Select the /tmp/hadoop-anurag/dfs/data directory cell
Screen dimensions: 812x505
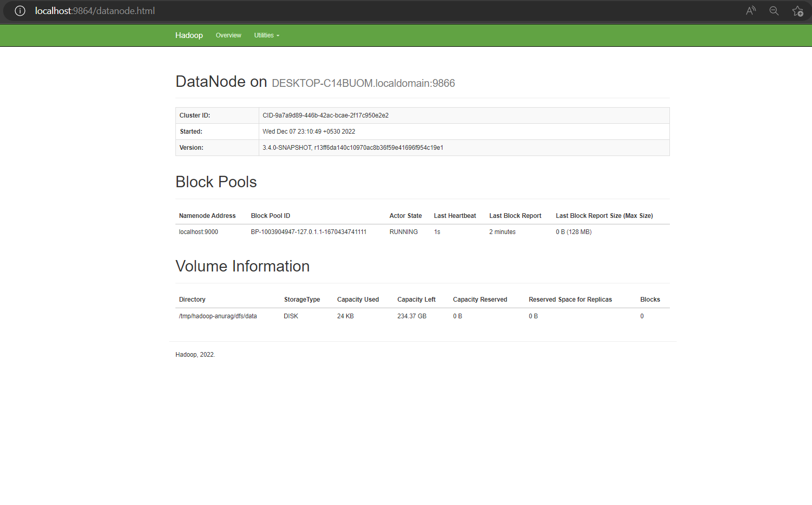218,316
